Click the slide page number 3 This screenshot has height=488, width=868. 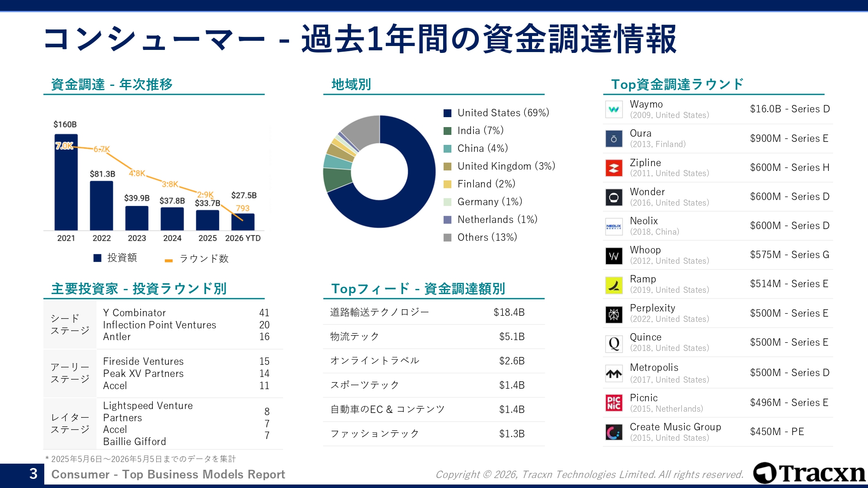click(33, 474)
